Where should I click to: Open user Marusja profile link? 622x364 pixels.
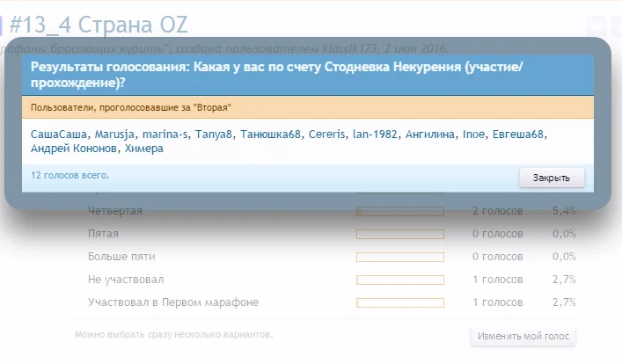(114, 135)
